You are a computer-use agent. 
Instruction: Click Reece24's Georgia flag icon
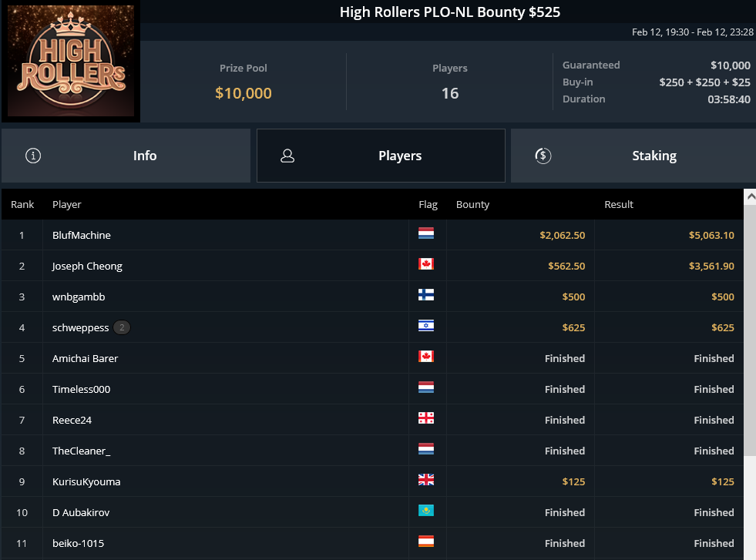point(425,417)
